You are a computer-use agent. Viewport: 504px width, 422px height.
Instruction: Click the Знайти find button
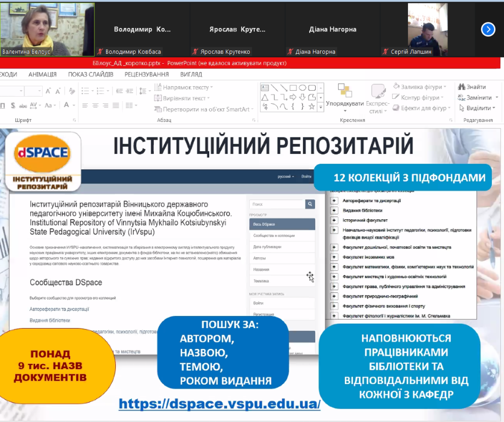click(x=472, y=86)
